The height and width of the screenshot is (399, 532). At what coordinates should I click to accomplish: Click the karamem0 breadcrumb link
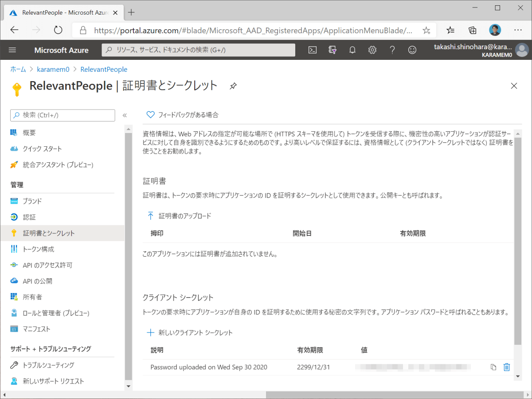tap(53, 69)
